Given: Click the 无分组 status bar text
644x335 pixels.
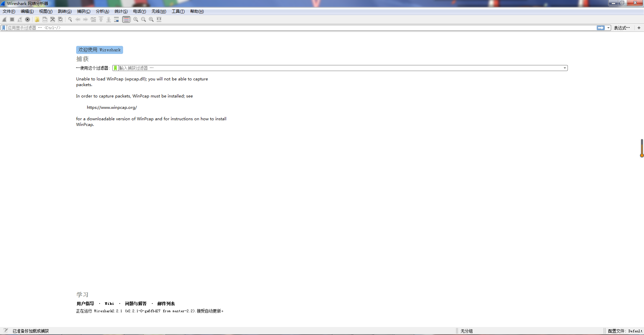Looking at the screenshot, I should tap(466, 331).
